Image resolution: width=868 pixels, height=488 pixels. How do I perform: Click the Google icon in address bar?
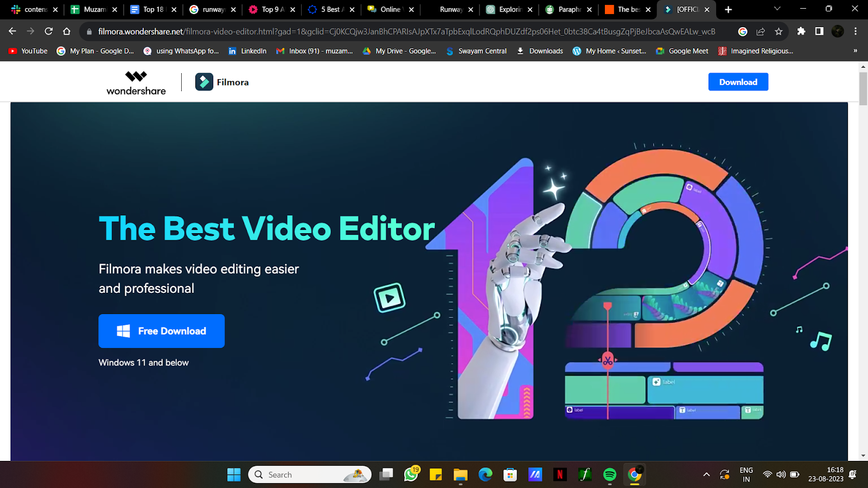743,31
